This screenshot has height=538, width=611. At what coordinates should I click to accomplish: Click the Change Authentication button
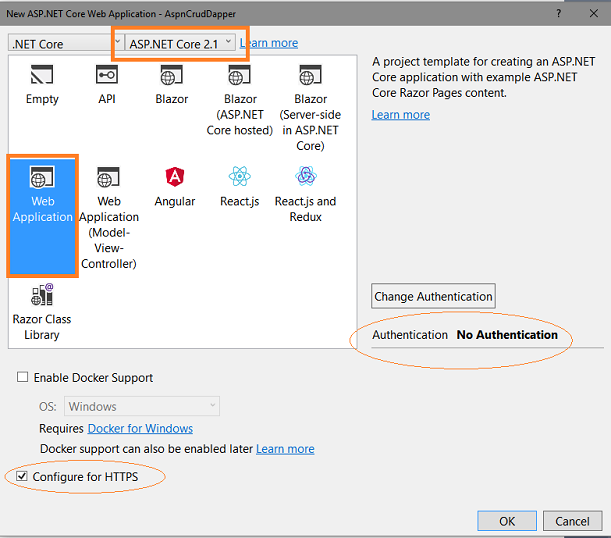click(433, 296)
